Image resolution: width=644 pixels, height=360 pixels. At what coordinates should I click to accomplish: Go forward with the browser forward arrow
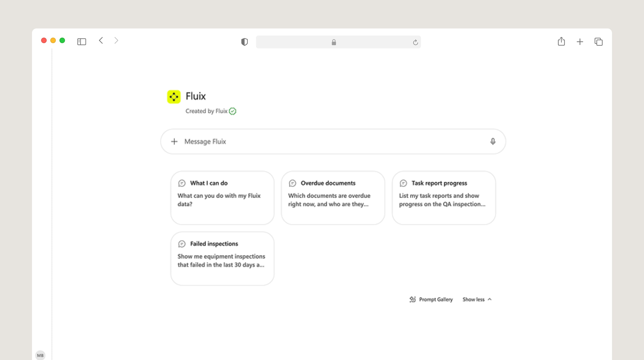tap(116, 40)
